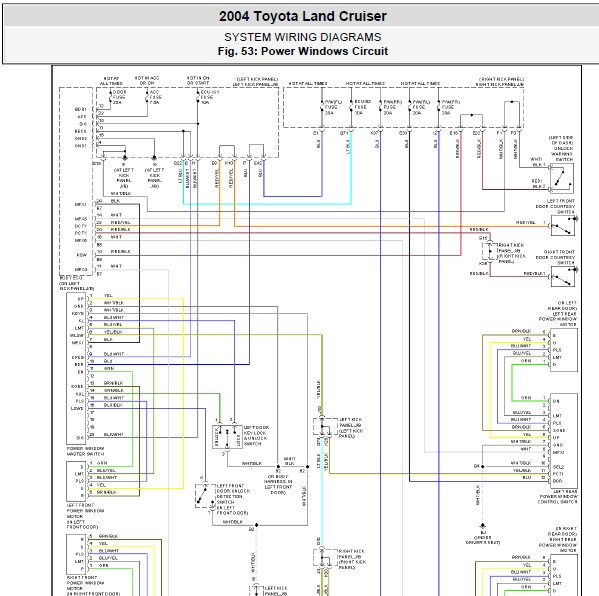Select master switch pin 11 GRN wire label

109,369
